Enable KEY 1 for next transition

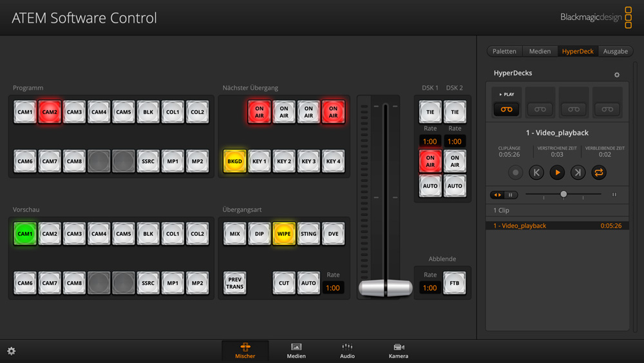(260, 161)
